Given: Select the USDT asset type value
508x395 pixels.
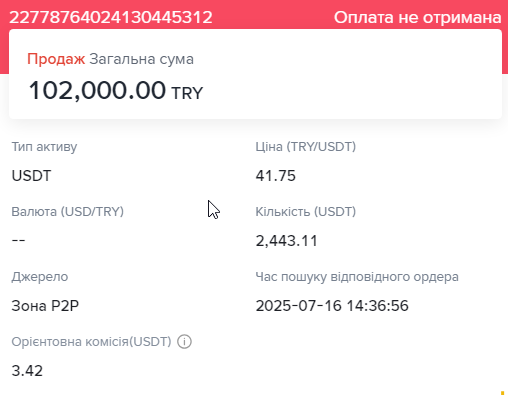Looking at the screenshot, I should click(31, 176).
